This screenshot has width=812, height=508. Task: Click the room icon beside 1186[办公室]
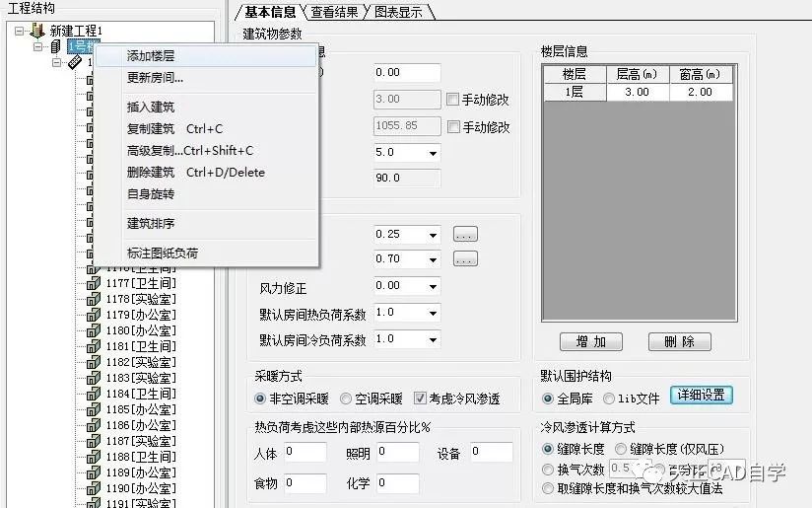point(94,425)
